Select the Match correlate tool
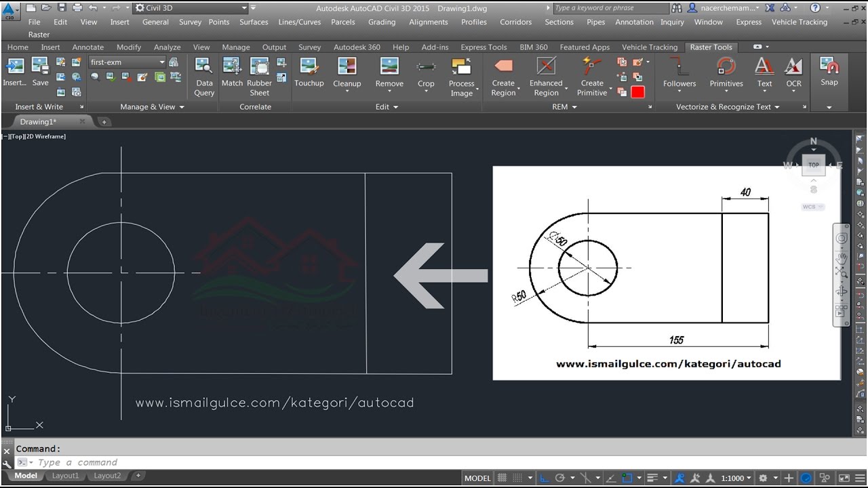Image resolution: width=868 pixels, height=488 pixels. (232, 72)
